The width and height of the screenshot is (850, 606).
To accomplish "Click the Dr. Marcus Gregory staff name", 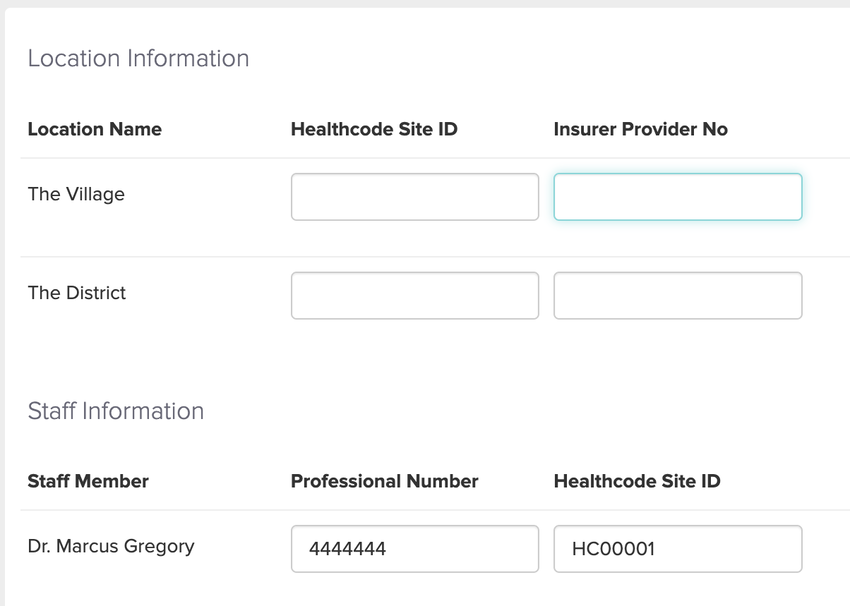I will (x=111, y=546).
